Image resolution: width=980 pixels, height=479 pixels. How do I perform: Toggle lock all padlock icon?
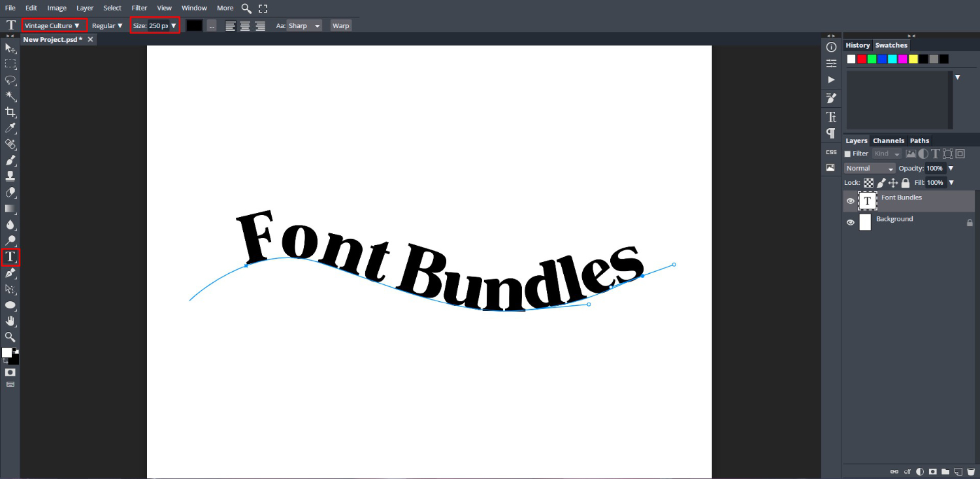[x=906, y=183]
